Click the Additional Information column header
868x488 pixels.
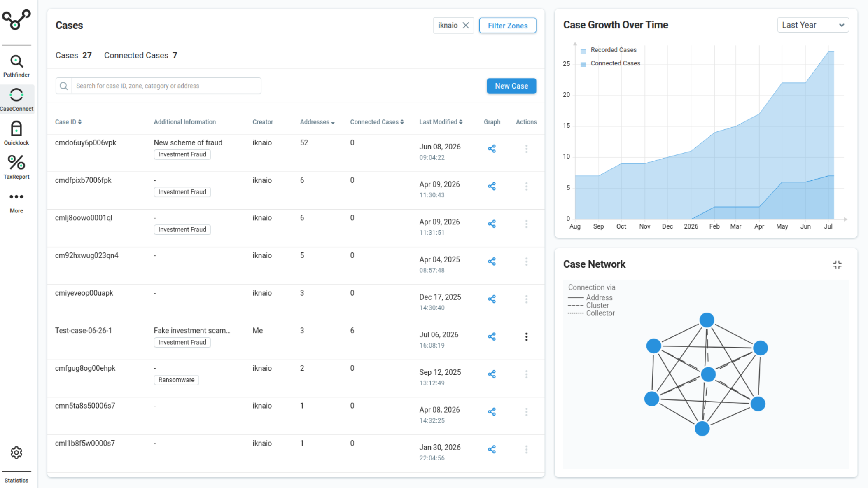tap(184, 122)
